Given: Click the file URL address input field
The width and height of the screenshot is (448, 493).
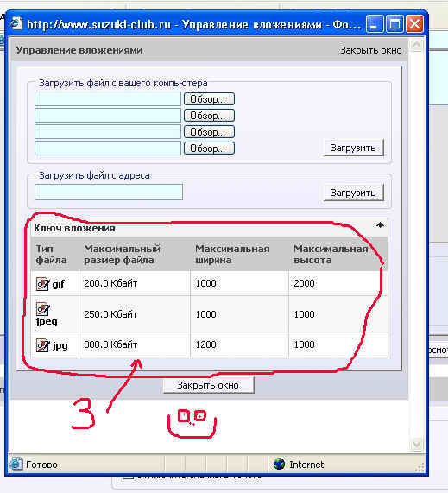Looking at the screenshot, I should coord(109,193).
